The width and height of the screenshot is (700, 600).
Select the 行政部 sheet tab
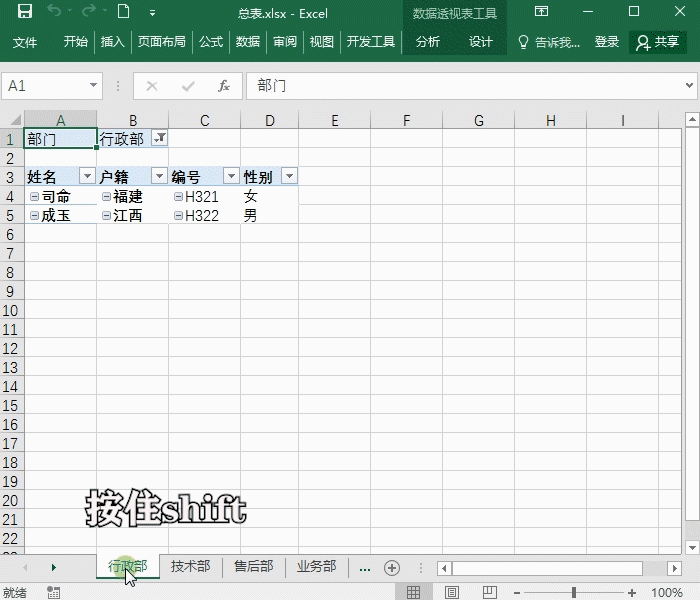[128, 567]
